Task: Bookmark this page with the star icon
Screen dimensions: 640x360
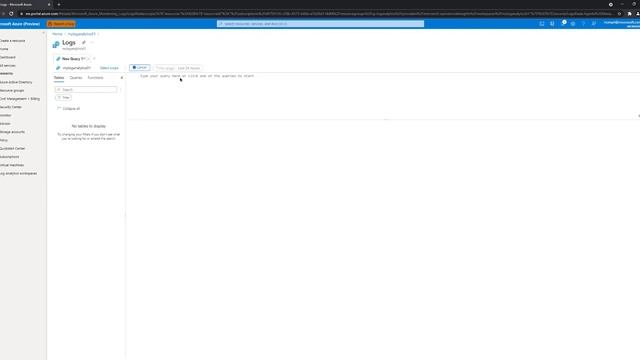Action: click(619, 13)
